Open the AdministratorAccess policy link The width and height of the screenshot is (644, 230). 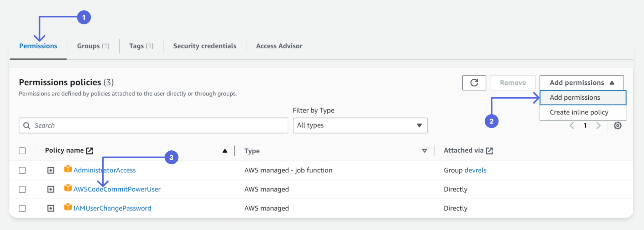tap(105, 170)
